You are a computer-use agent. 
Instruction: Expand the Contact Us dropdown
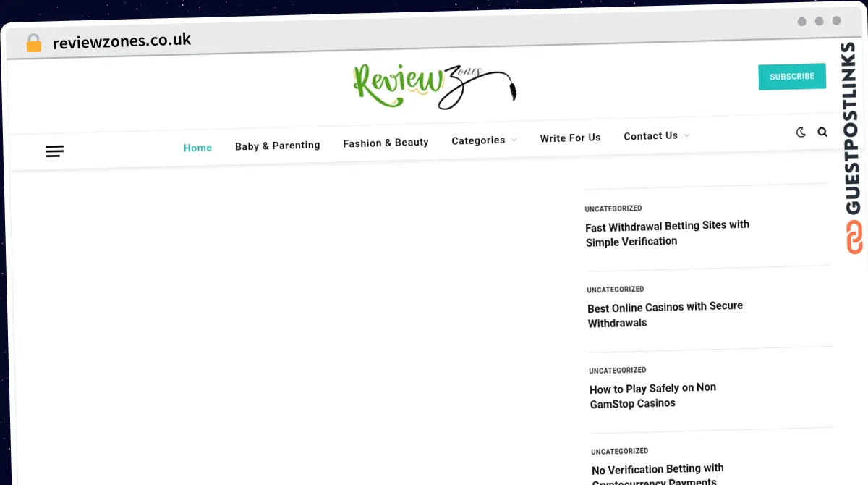tap(651, 135)
